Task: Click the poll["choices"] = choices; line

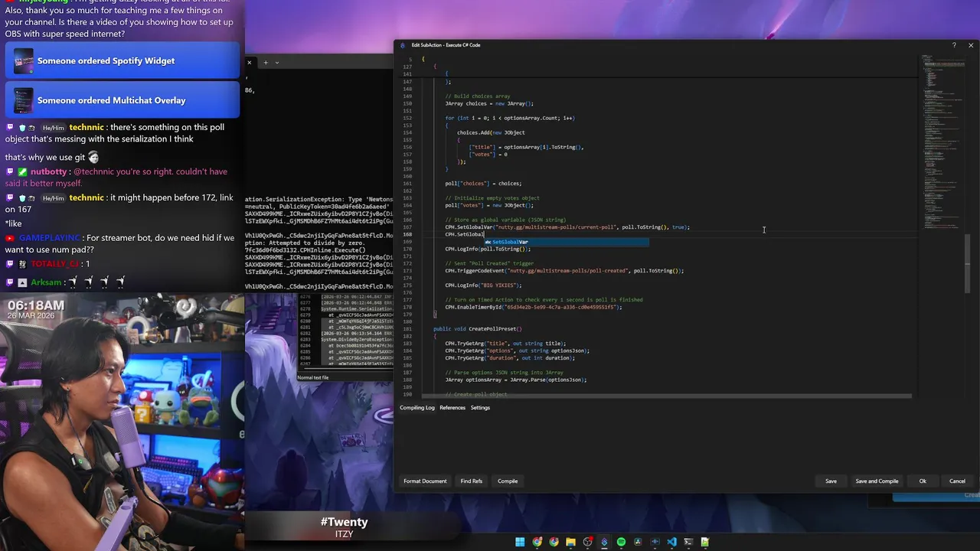Action: click(483, 184)
